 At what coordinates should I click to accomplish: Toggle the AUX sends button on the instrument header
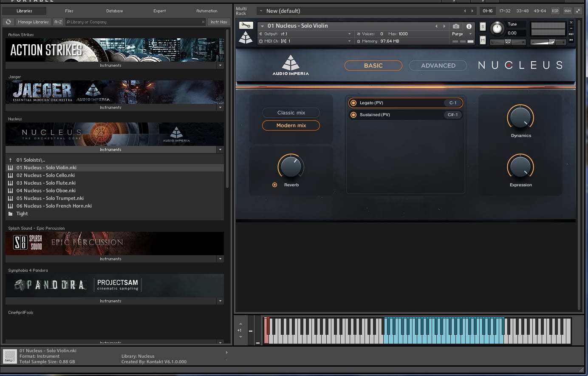(x=571, y=34)
